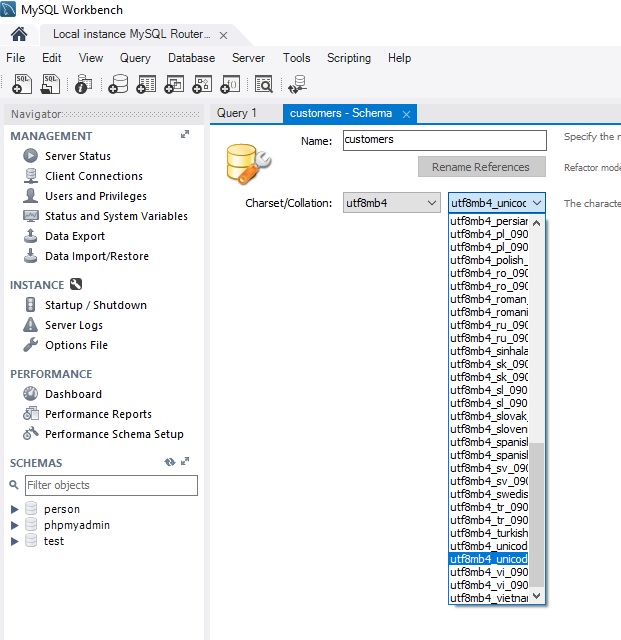Open the Help menu
Image resolution: width=621 pixels, height=640 pixels.
pos(399,58)
